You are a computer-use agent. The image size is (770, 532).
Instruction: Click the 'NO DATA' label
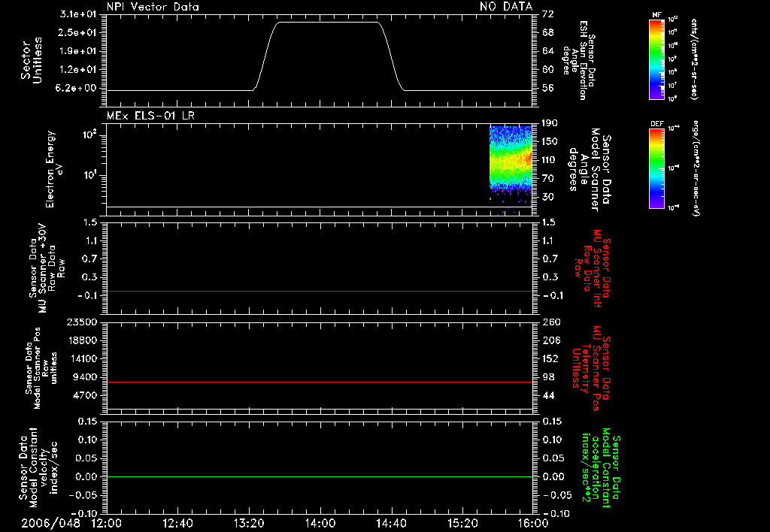click(x=506, y=6)
